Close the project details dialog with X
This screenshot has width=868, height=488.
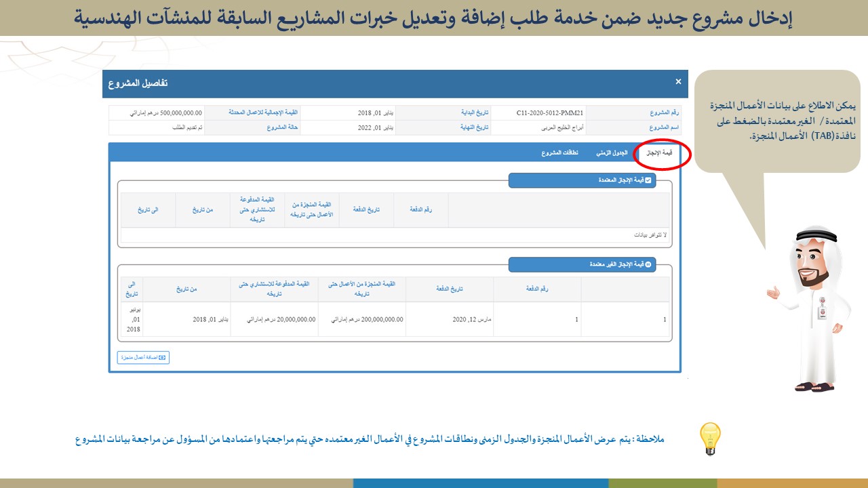pyautogui.click(x=678, y=81)
